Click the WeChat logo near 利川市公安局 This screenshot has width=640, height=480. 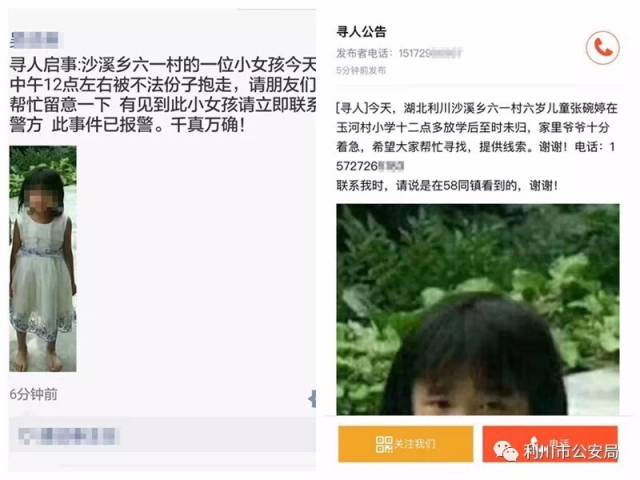506,451
